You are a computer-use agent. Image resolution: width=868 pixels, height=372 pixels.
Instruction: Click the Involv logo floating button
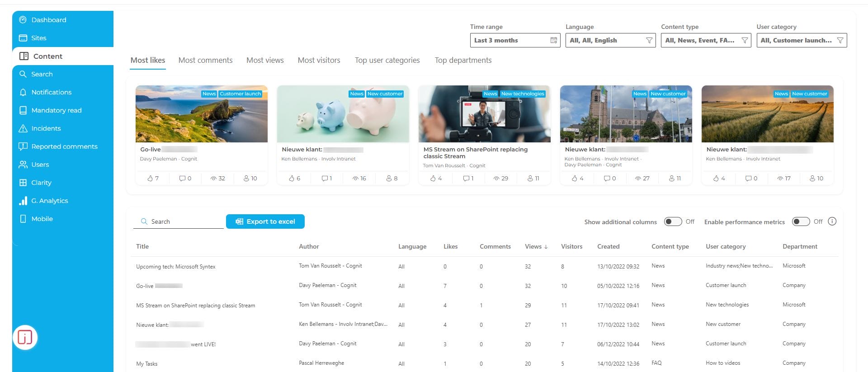coord(25,337)
